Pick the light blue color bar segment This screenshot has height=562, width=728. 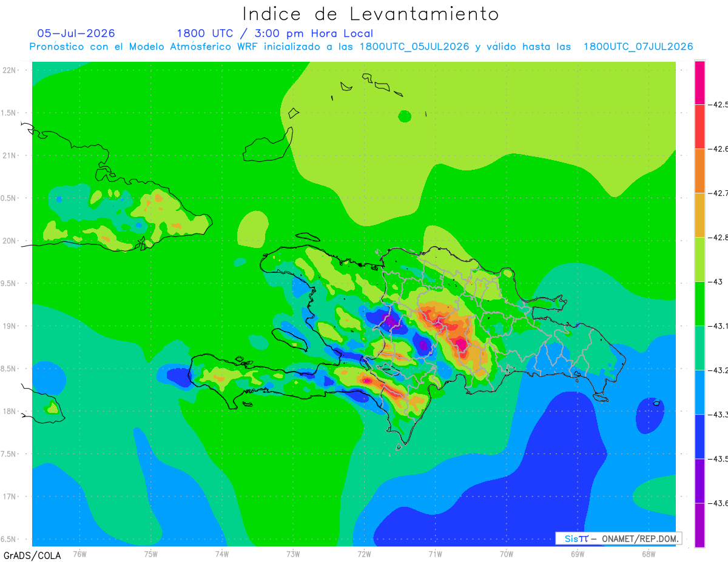coord(699,392)
